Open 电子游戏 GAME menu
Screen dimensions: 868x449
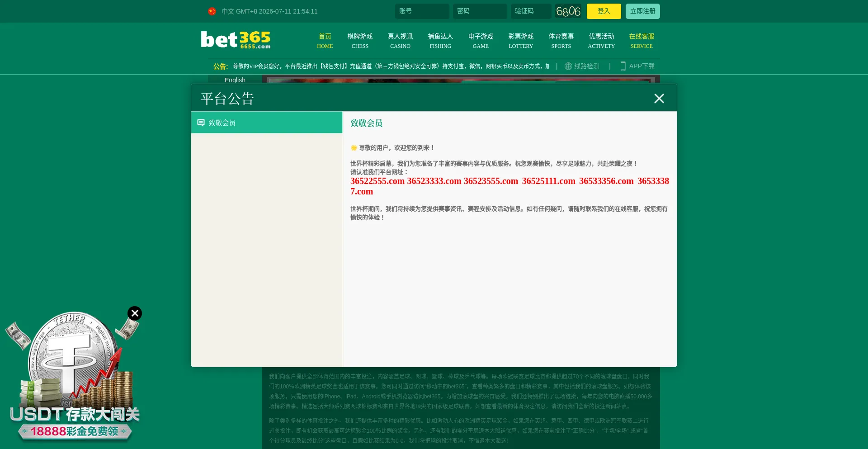point(481,41)
